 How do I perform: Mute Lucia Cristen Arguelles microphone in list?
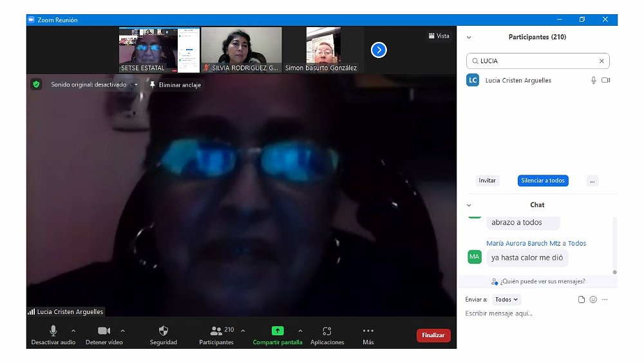click(594, 81)
